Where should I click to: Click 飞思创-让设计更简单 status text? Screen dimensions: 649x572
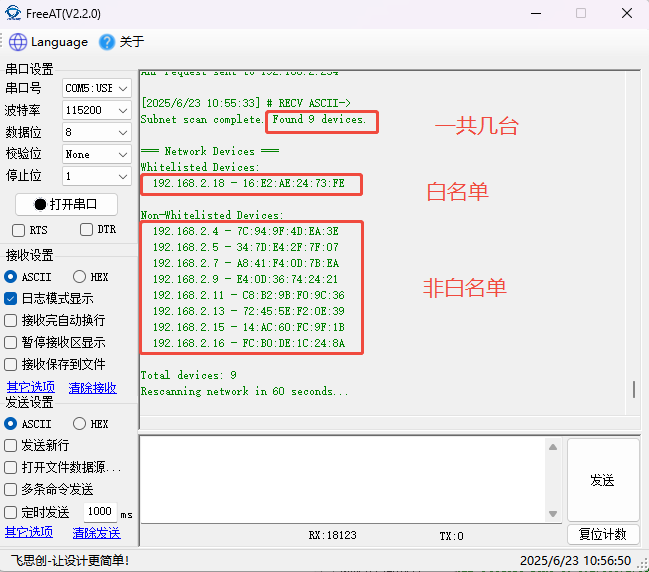(70, 561)
